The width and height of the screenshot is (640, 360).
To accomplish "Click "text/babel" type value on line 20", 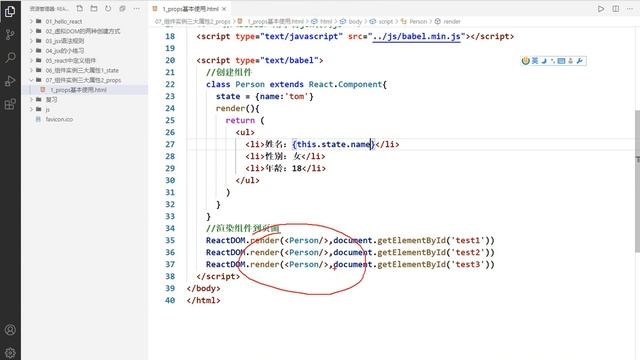I will [289, 60].
